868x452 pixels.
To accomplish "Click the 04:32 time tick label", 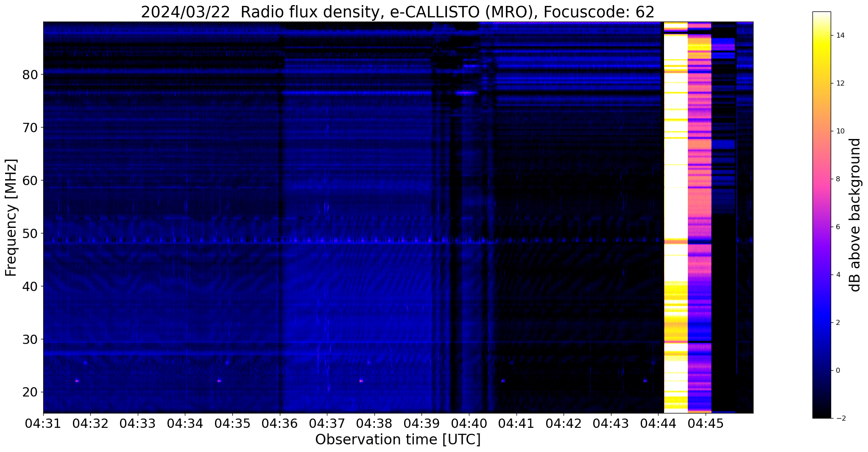I will pos(90,423).
